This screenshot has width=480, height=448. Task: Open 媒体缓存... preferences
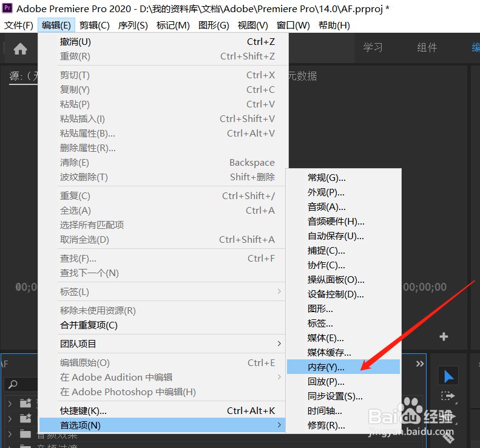coord(343,353)
